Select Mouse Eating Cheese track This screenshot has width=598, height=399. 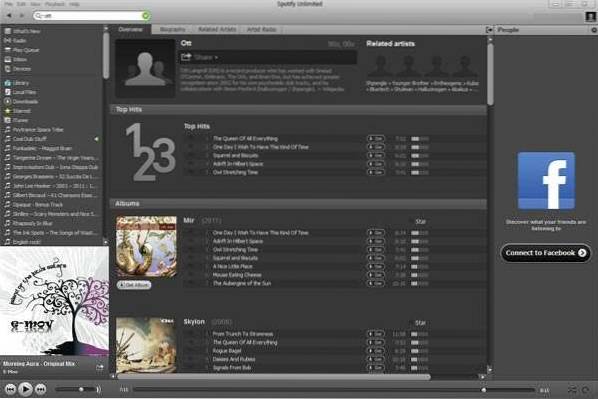click(237, 275)
